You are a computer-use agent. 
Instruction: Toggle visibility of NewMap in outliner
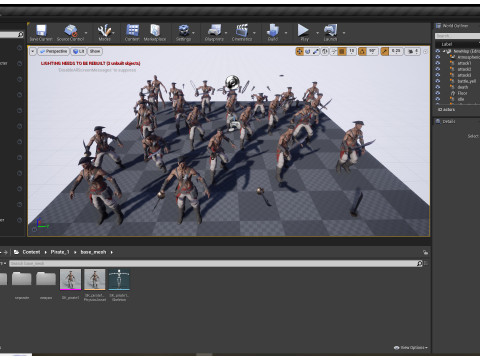[438, 51]
